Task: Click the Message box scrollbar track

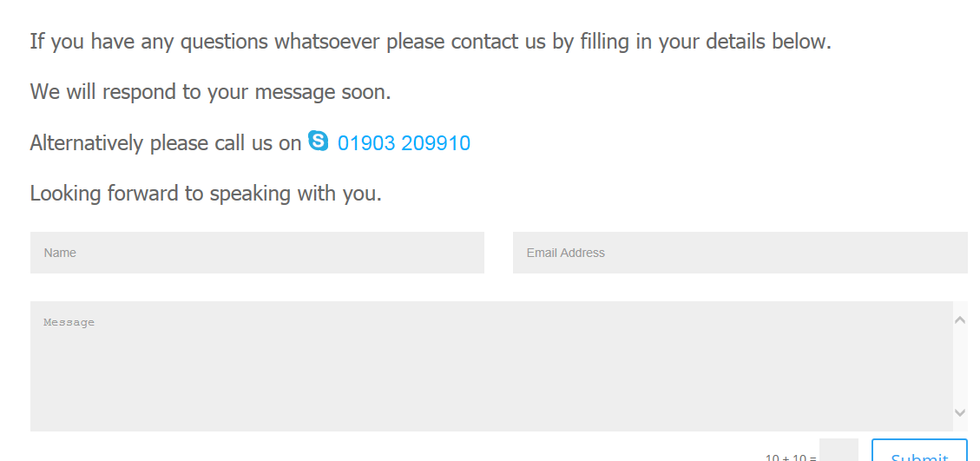Action: click(960, 366)
